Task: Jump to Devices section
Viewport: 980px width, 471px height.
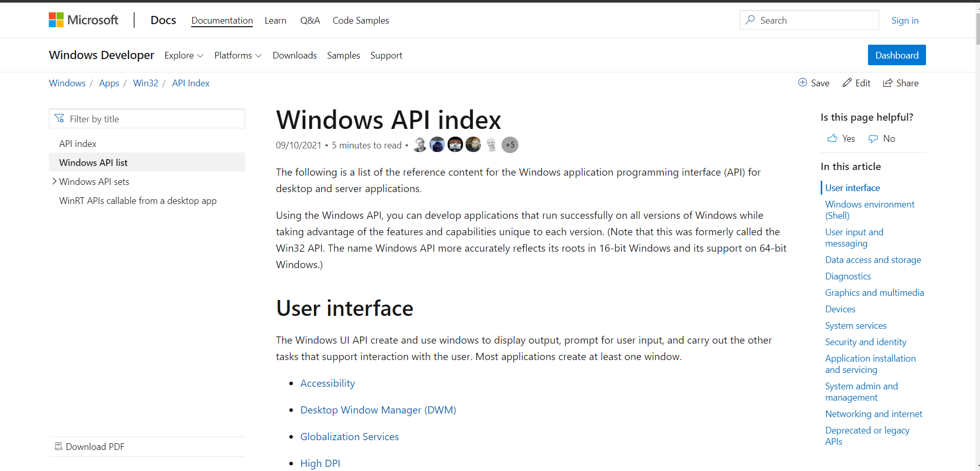Action: [840, 309]
